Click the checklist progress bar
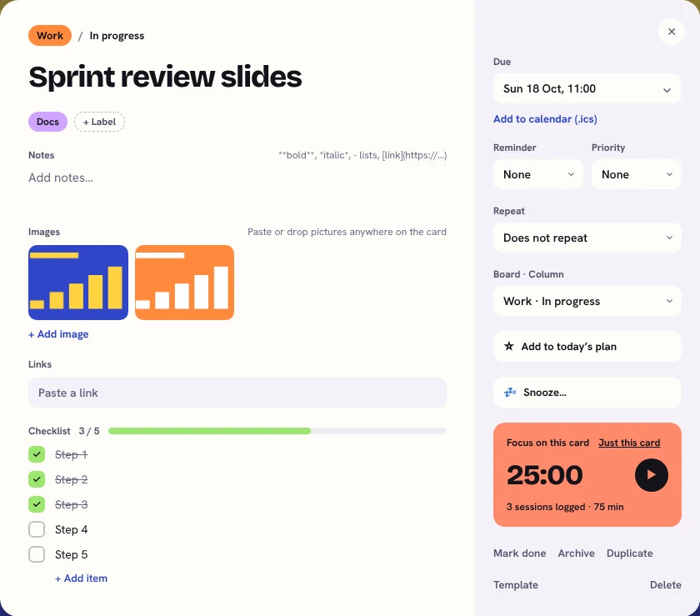This screenshot has width=700, height=616. click(x=277, y=431)
